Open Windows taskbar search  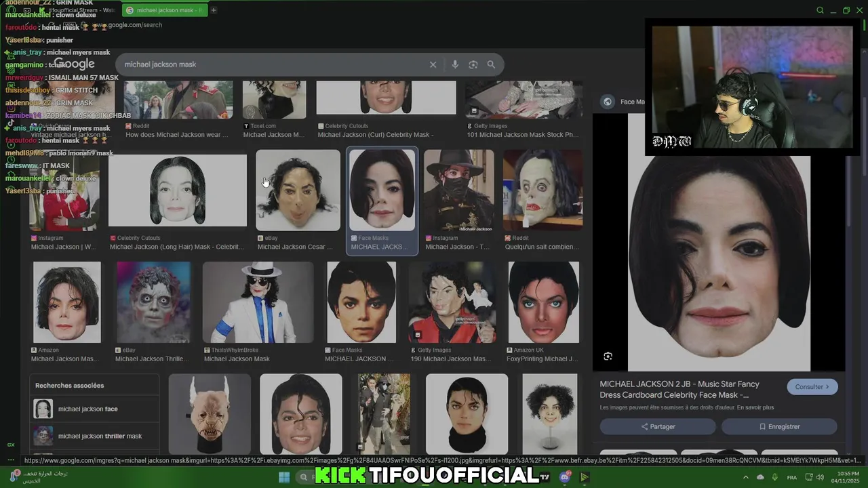[304, 477]
